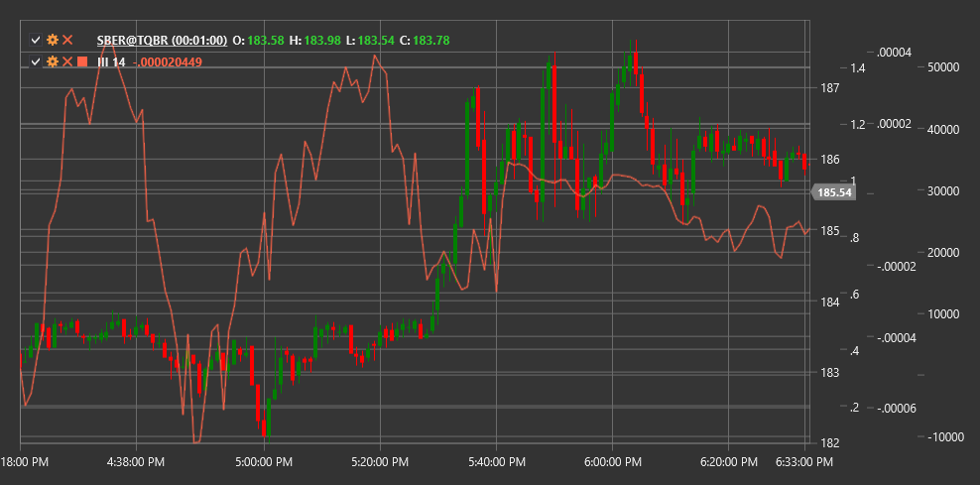The height and width of the screenshot is (485, 980).
Task: Click 6:20:00 PM time axis label
Action: pyautogui.click(x=728, y=462)
